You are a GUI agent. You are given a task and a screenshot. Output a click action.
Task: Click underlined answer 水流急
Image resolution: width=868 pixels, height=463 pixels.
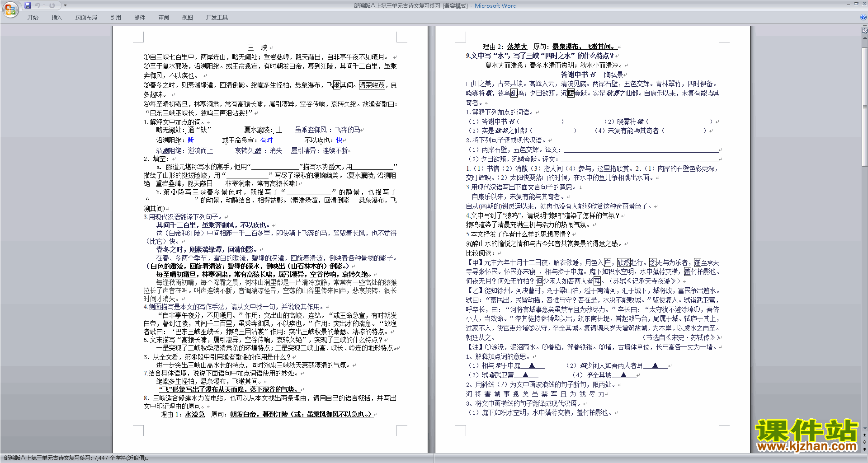tap(195, 414)
